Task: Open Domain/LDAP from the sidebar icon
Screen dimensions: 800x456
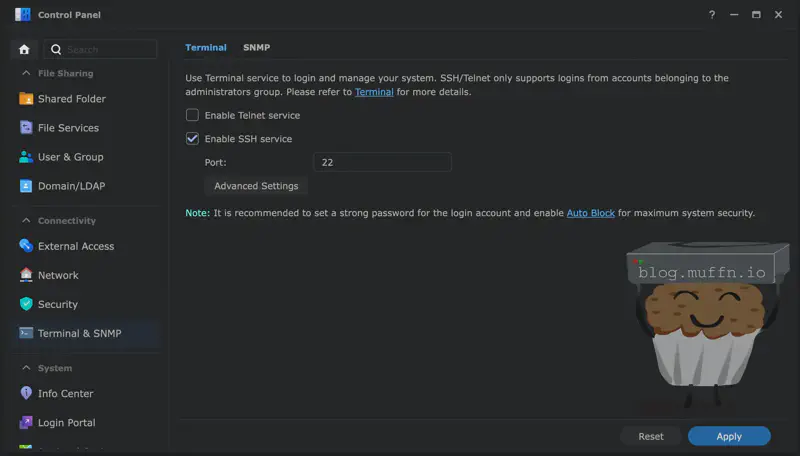Action: (x=26, y=186)
